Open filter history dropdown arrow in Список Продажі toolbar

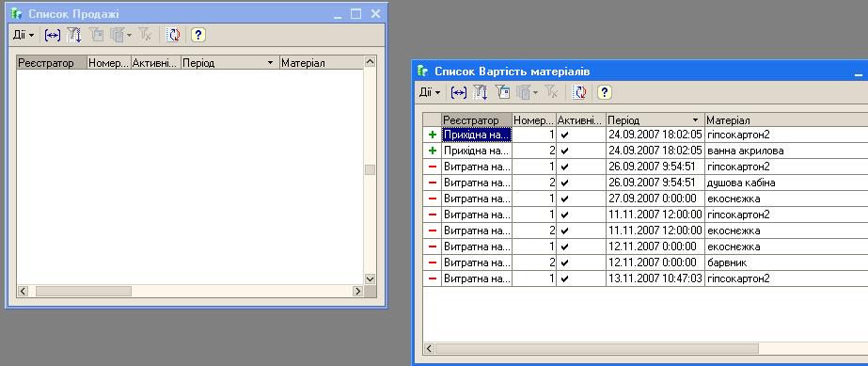[129, 35]
